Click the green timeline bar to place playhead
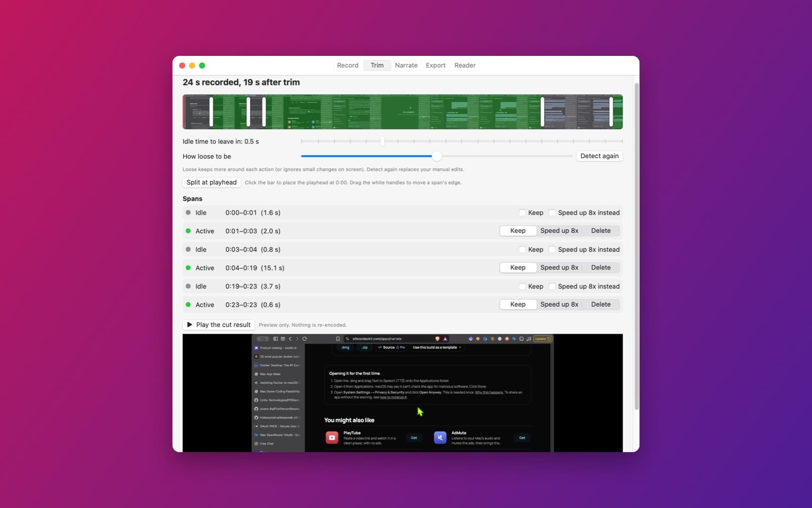812x508 pixels. point(403,112)
